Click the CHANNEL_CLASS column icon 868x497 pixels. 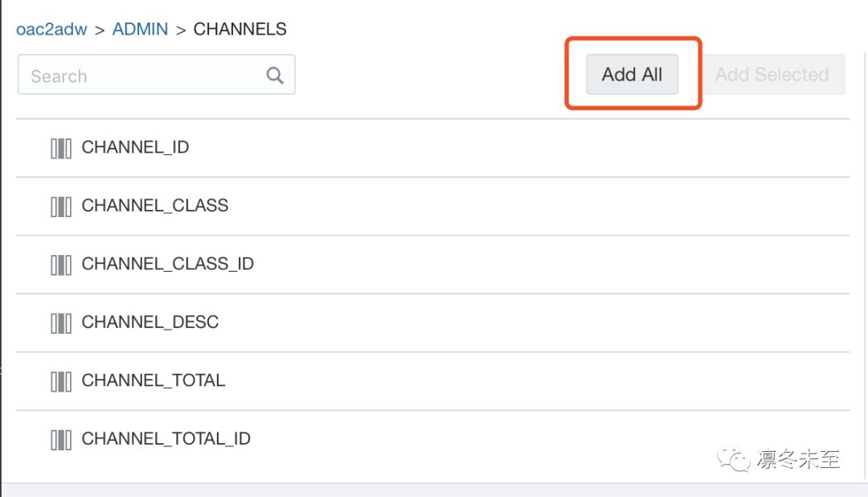point(61,206)
